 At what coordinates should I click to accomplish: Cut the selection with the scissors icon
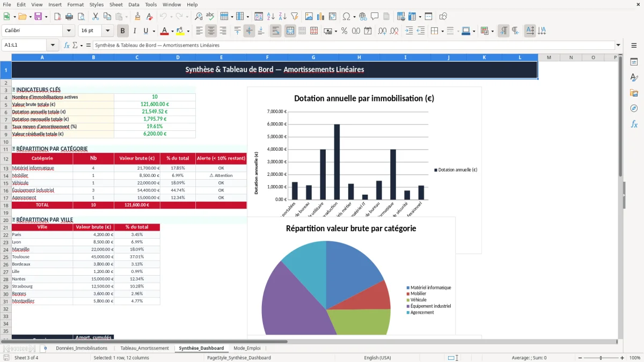point(95,17)
